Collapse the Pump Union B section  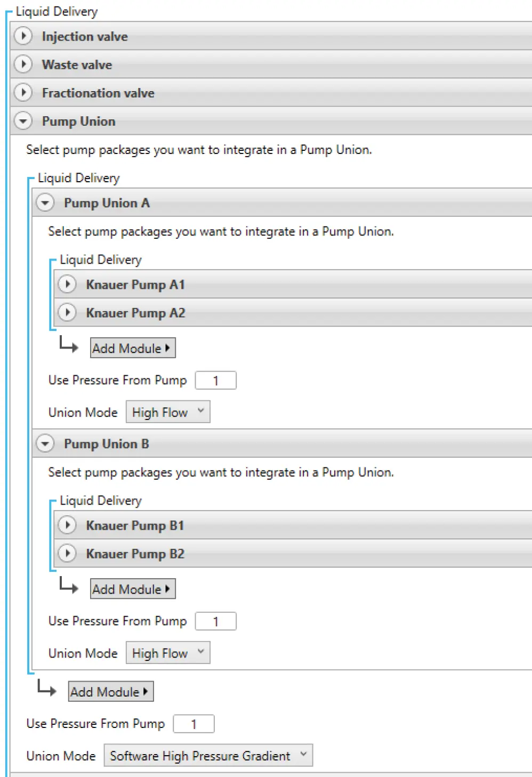pos(45,443)
